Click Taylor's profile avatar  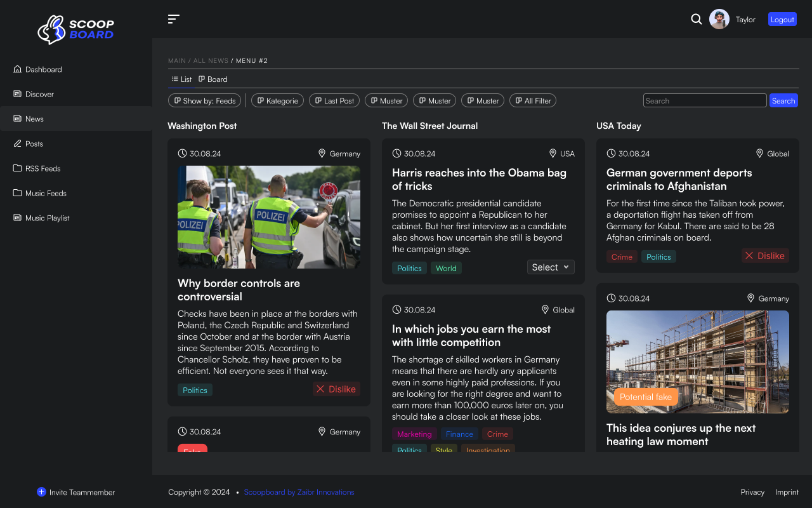719,19
